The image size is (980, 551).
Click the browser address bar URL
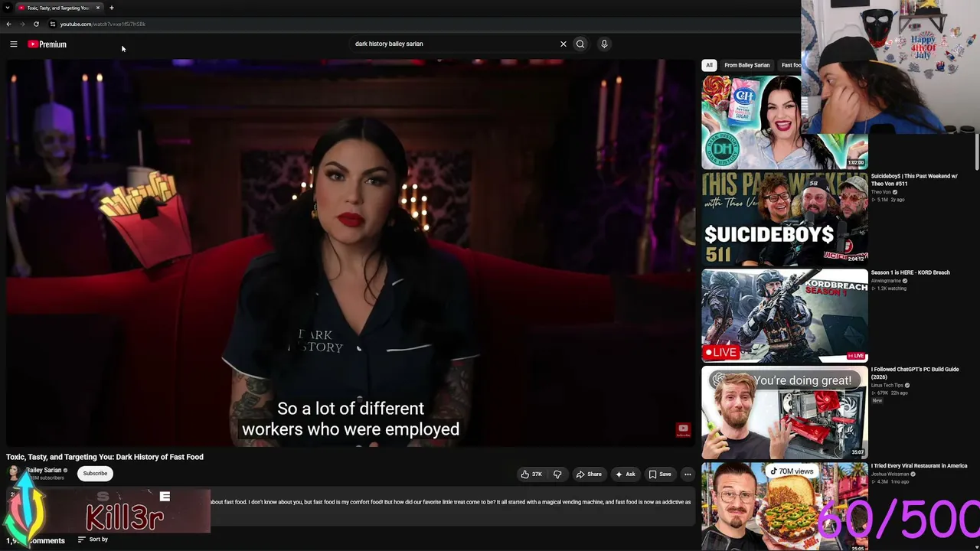click(103, 24)
